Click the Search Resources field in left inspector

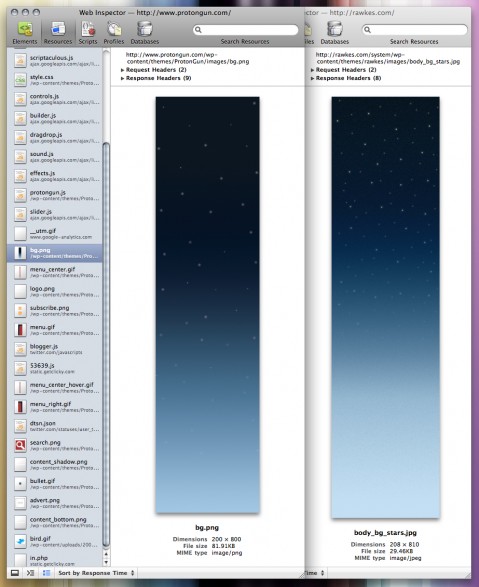[245, 30]
